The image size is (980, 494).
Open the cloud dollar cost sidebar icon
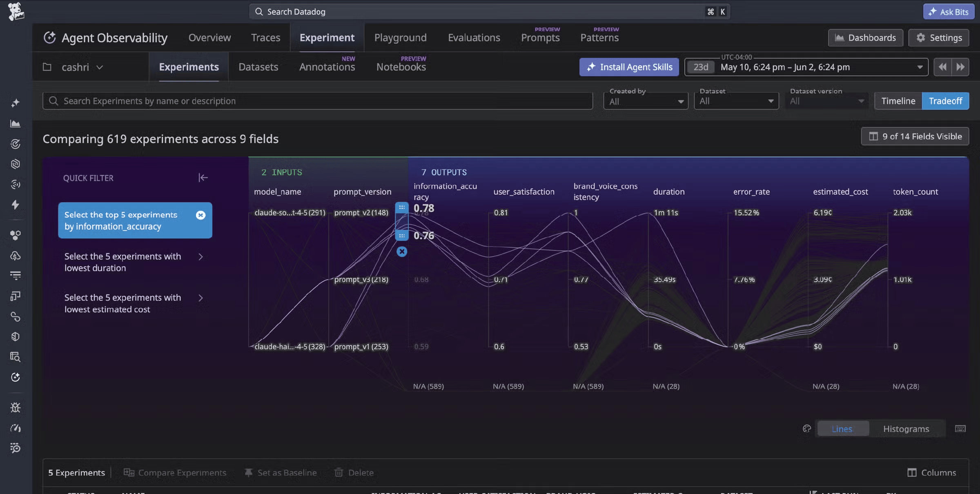click(16, 256)
